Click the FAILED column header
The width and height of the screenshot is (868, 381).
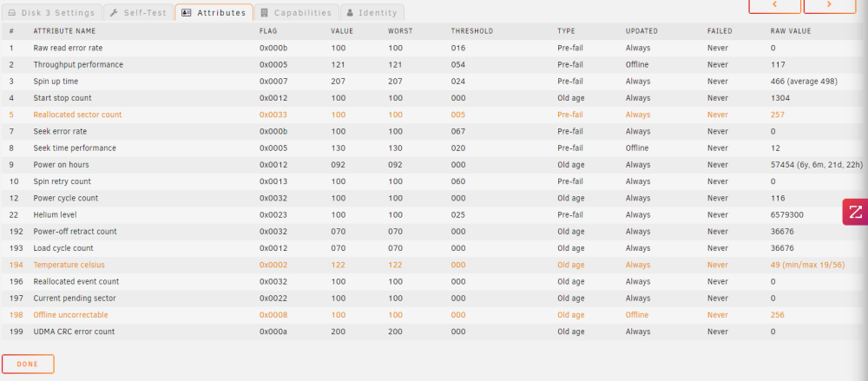720,31
